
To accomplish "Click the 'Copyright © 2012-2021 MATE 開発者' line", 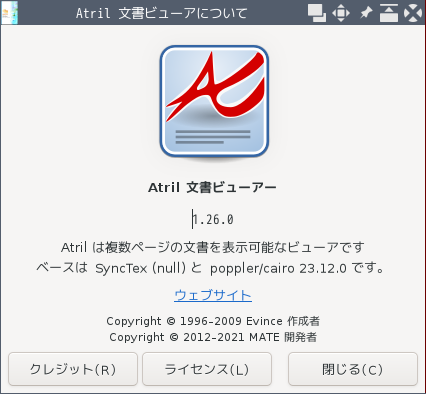I will coord(213,337).
